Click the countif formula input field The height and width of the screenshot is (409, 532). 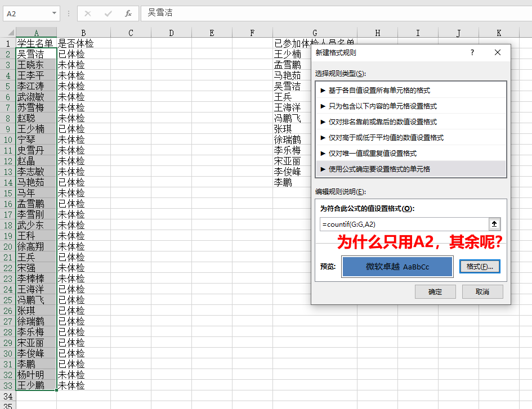click(403, 224)
